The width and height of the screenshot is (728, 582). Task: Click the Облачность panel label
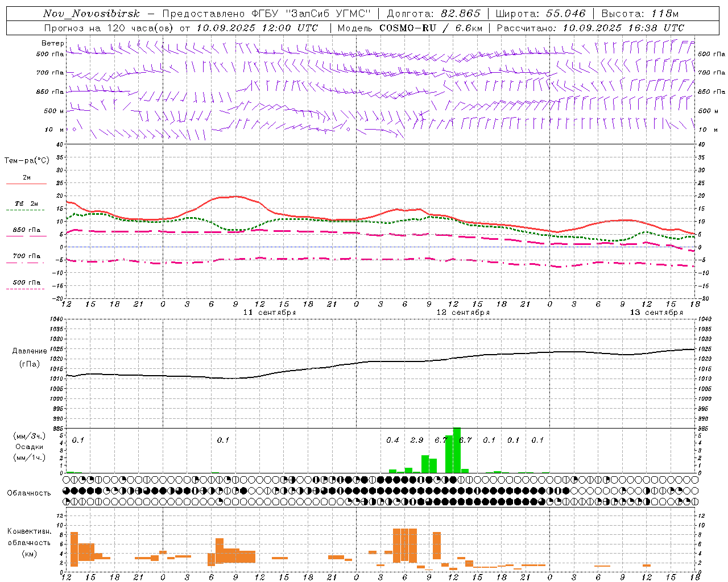click(x=29, y=493)
